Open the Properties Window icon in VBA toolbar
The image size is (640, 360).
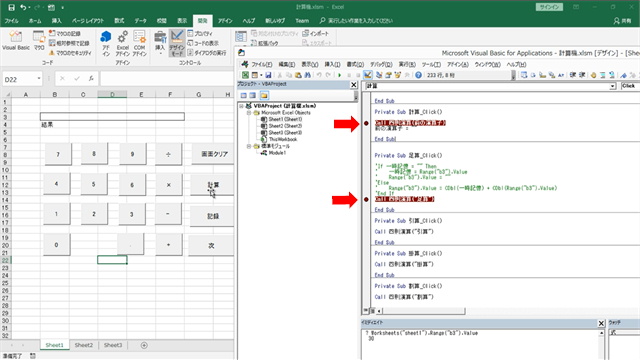click(388, 75)
